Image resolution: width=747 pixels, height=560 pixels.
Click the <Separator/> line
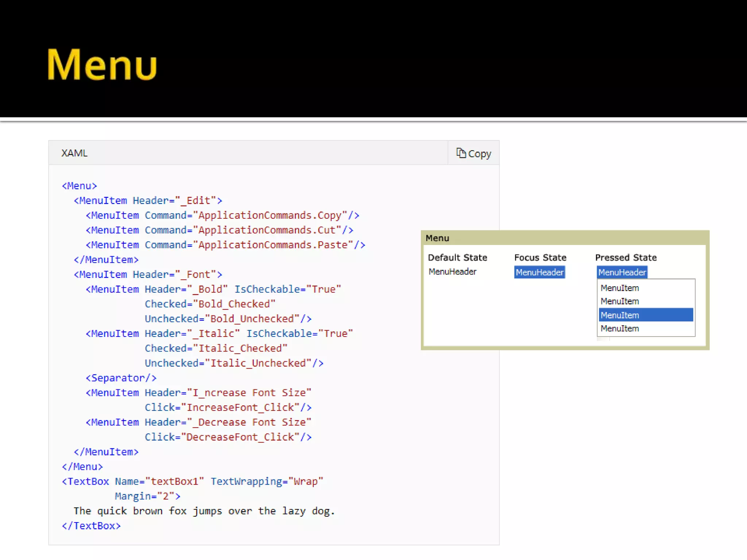click(x=121, y=378)
